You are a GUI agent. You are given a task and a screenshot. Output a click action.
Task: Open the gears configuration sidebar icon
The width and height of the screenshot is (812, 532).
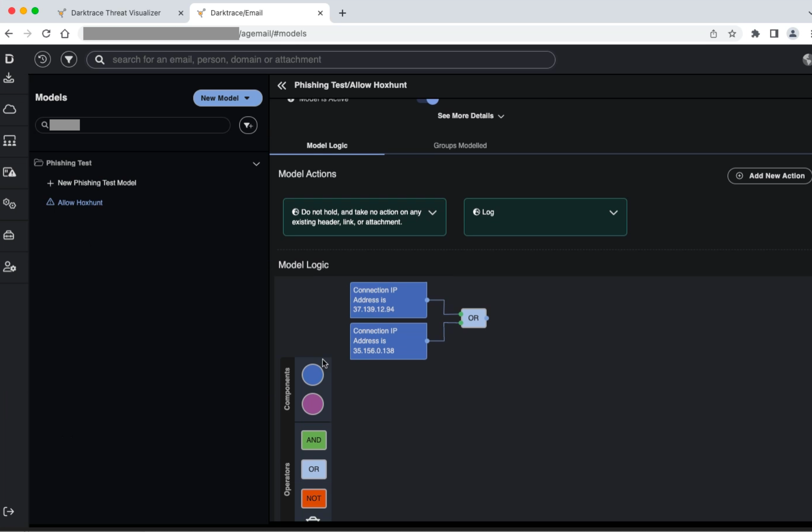coord(10,204)
